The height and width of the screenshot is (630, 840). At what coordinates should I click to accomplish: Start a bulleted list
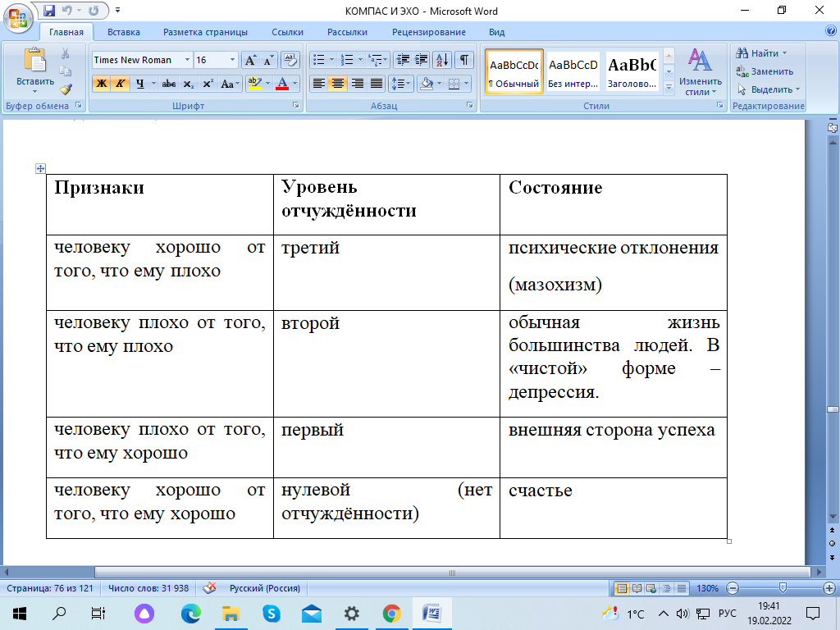click(x=319, y=60)
